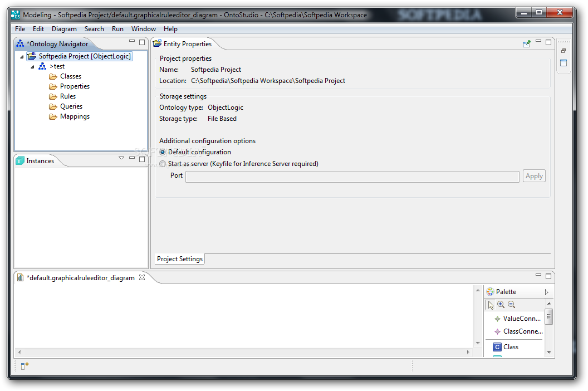The height and width of the screenshot is (391, 588).
Task: Click the Properties folder icon
Action: point(53,87)
